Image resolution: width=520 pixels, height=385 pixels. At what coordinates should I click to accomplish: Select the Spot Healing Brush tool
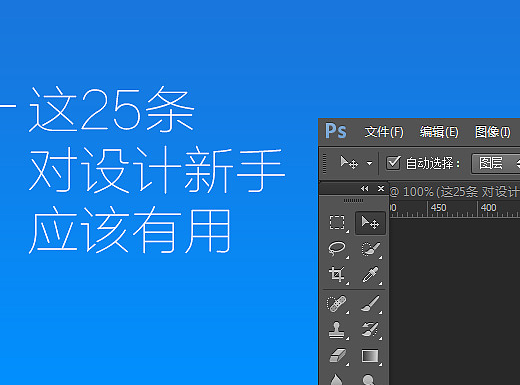[337, 304]
